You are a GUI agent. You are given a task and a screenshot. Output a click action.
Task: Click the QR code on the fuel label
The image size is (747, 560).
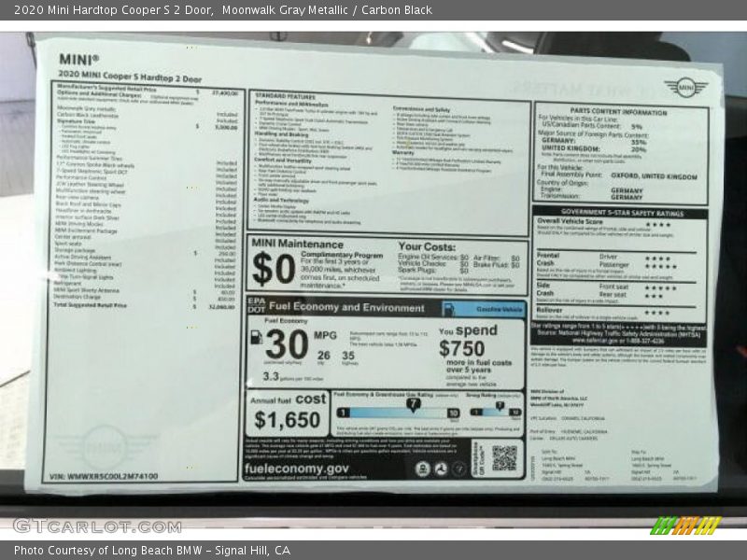(x=504, y=458)
